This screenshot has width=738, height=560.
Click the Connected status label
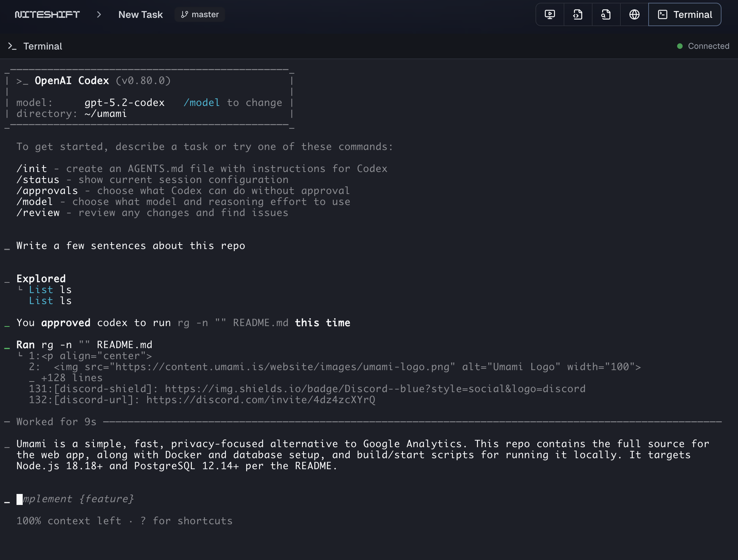click(x=708, y=46)
